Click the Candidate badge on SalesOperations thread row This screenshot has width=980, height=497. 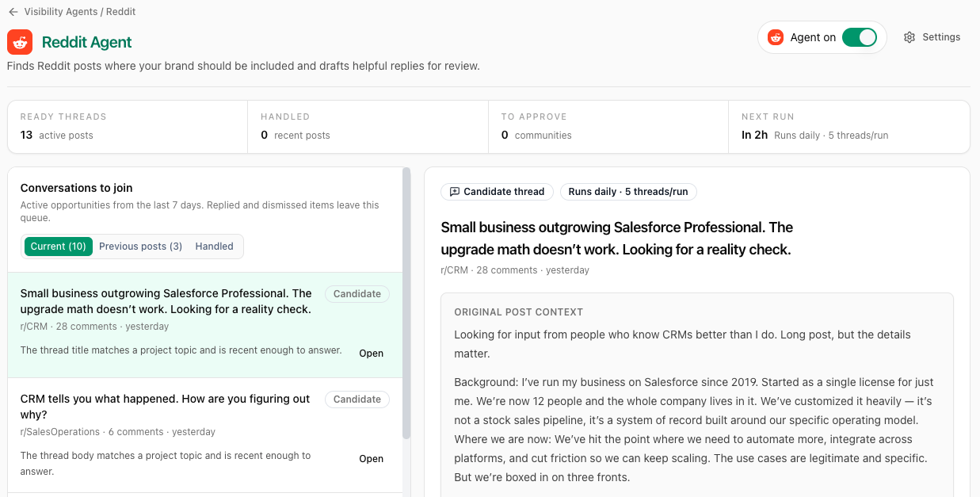click(x=357, y=400)
